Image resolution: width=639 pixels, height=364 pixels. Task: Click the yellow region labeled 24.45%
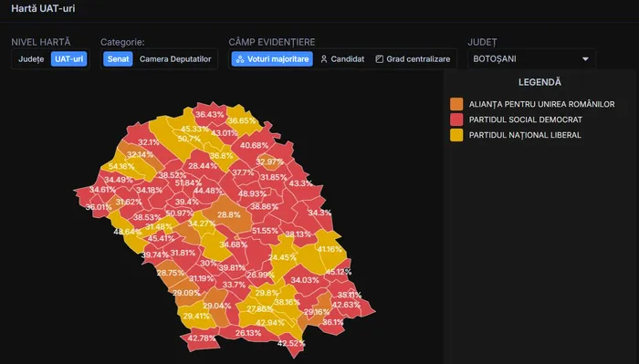282,257
